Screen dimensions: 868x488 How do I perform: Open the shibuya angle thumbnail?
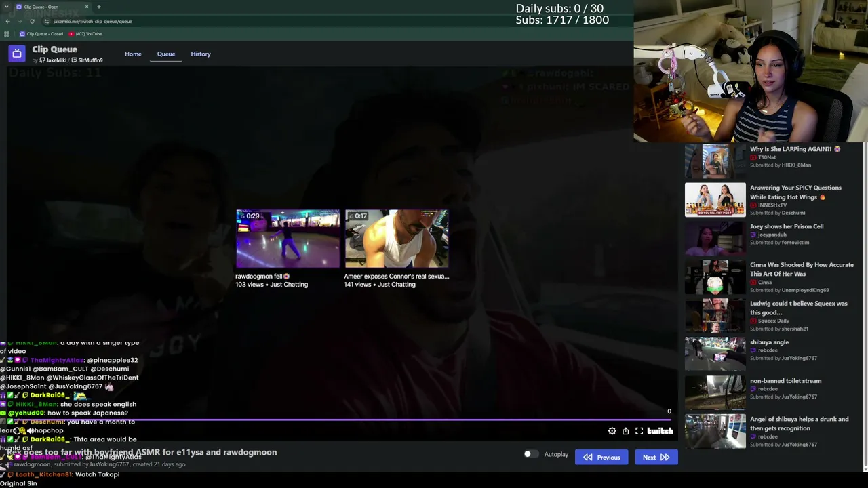[x=715, y=354]
